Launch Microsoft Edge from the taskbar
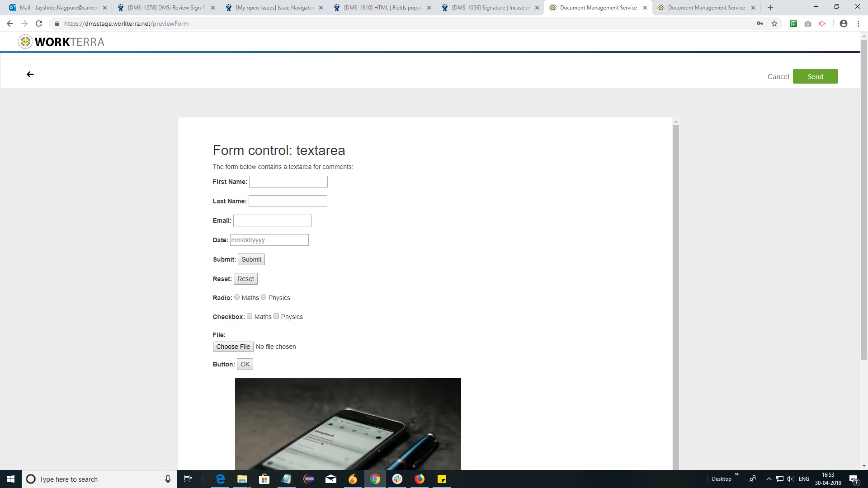The width and height of the screenshot is (868, 488). [220, 479]
